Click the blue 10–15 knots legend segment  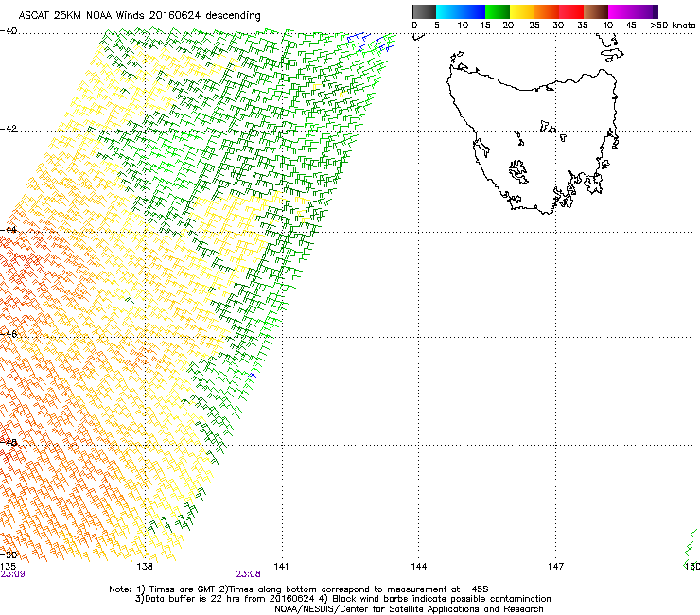[x=472, y=11]
